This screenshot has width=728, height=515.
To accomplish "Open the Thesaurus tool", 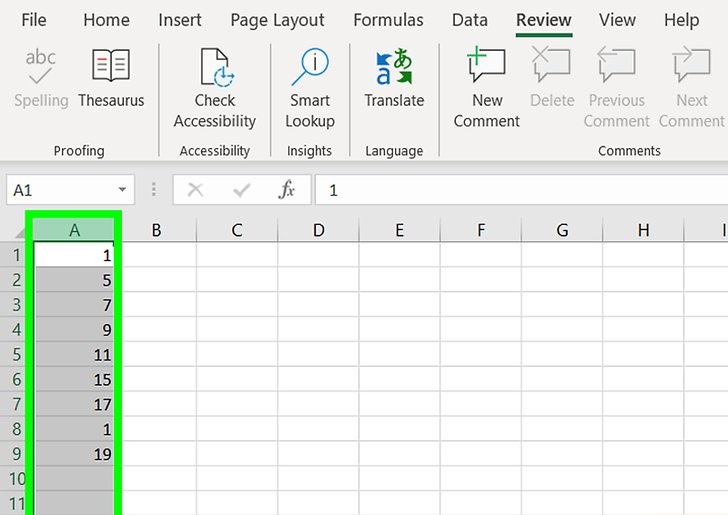I will coord(111,67).
